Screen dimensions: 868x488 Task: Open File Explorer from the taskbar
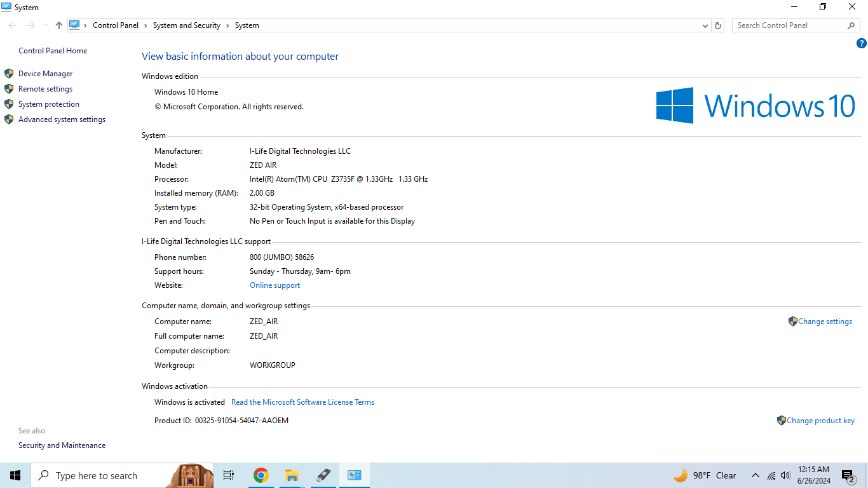tap(292, 475)
